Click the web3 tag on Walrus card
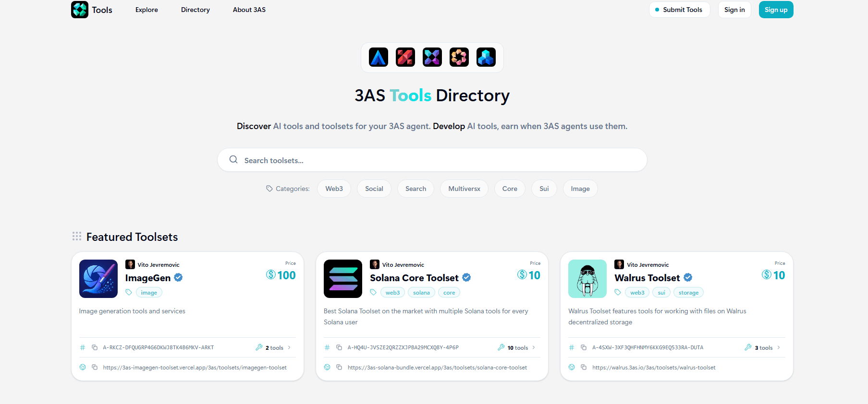Screen dimensions: 868x404 pos(637,292)
